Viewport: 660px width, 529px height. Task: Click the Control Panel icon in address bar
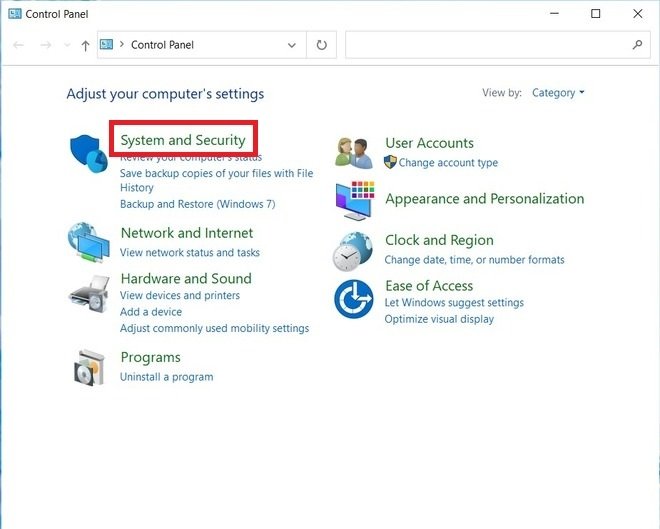point(106,44)
